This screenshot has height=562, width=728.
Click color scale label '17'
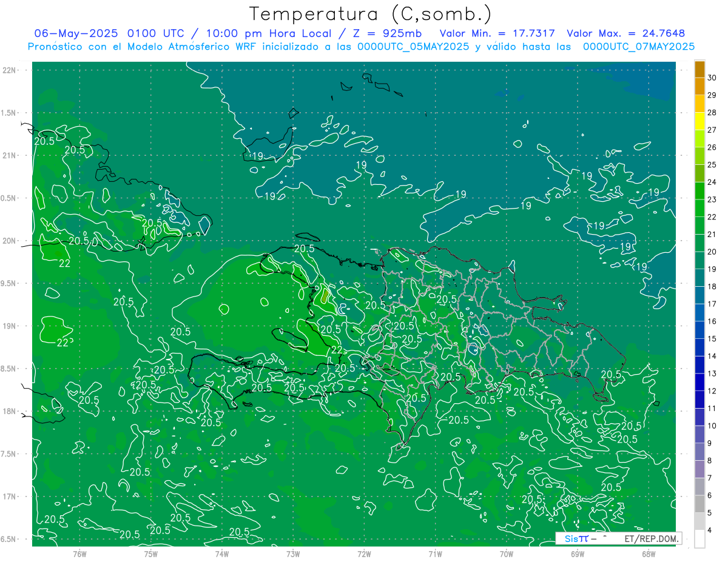coord(712,304)
